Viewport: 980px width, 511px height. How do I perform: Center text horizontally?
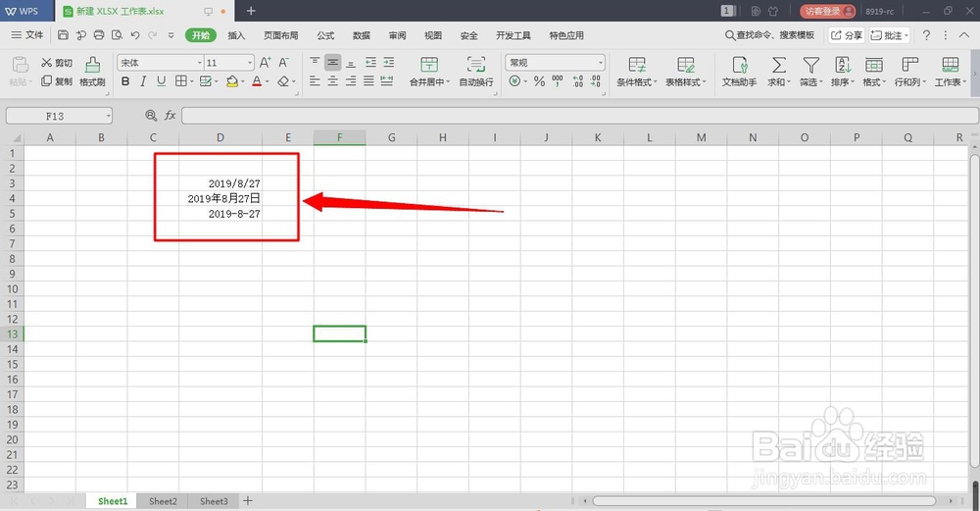[x=332, y=80]
